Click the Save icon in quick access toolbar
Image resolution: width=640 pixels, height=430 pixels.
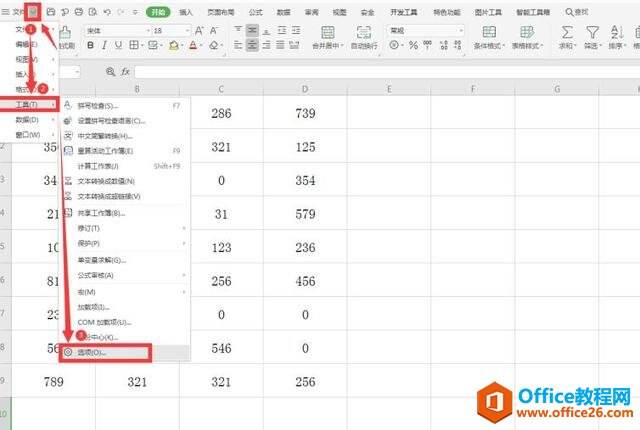(50, 12)
